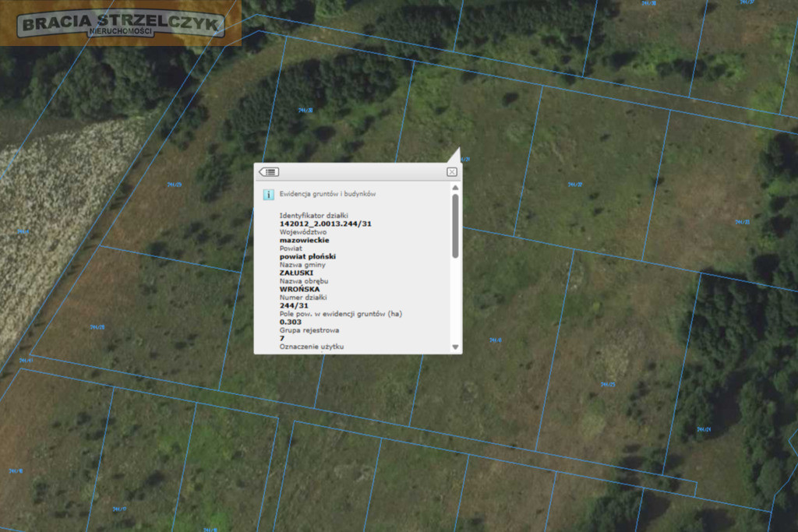Select the Ewidencja gruntów i budynków heading

point(327,194)
